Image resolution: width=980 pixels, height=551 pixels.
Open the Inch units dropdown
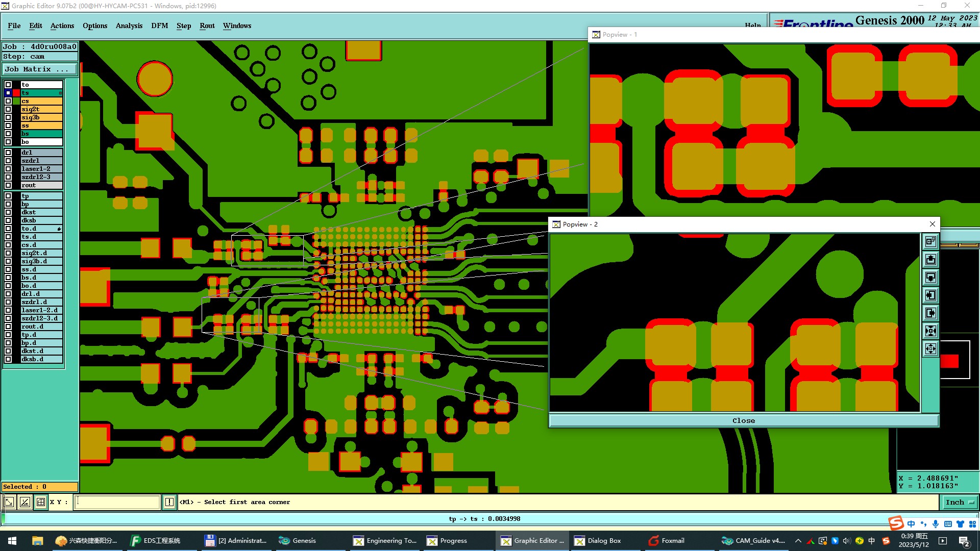click(960, 502)
